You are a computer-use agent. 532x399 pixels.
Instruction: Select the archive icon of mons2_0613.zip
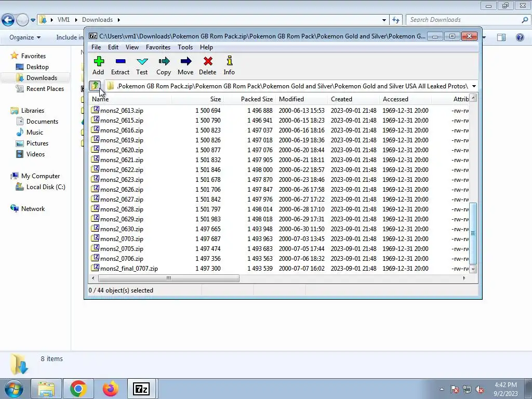(96, 110)
